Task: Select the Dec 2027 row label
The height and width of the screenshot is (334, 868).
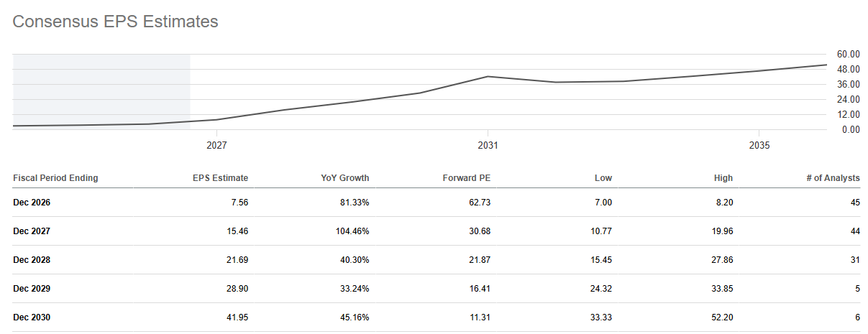Action: point(32,231)
